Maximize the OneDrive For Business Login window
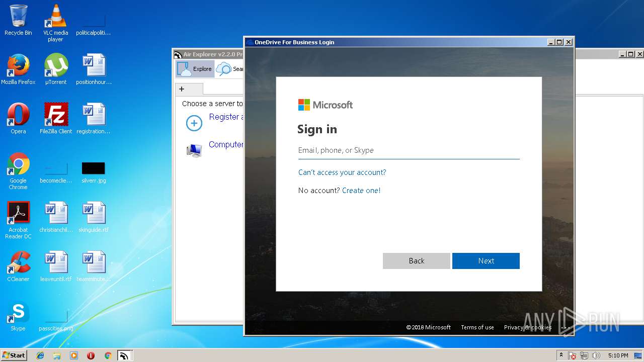This screenshot has width=644, height=362. pyautogui.click(x=559, y=42)
